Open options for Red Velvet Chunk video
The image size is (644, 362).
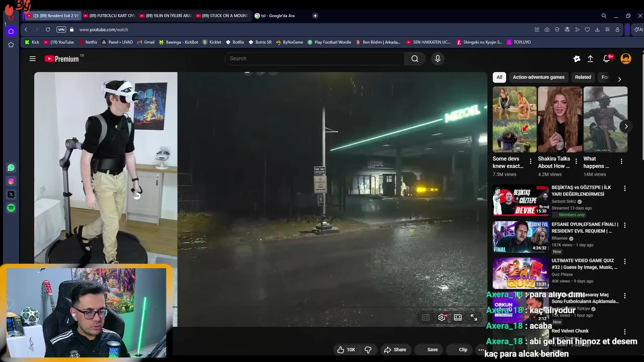point(625,332)
